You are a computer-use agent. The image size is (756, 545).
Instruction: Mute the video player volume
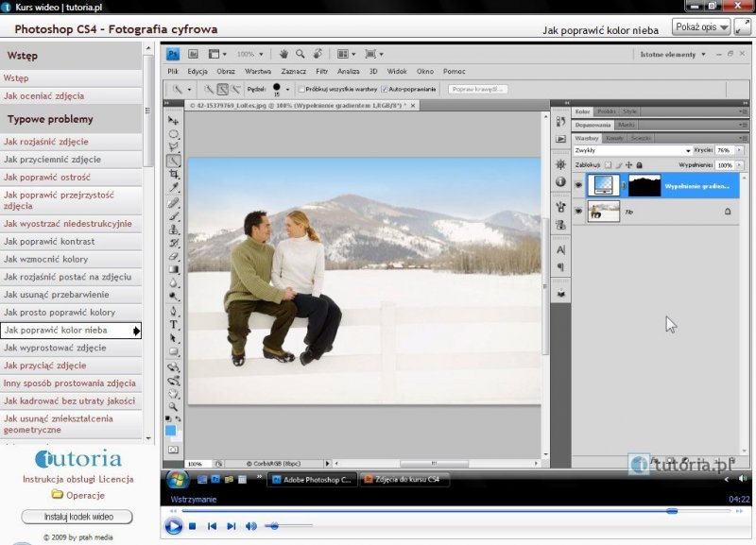click(250, 526)
